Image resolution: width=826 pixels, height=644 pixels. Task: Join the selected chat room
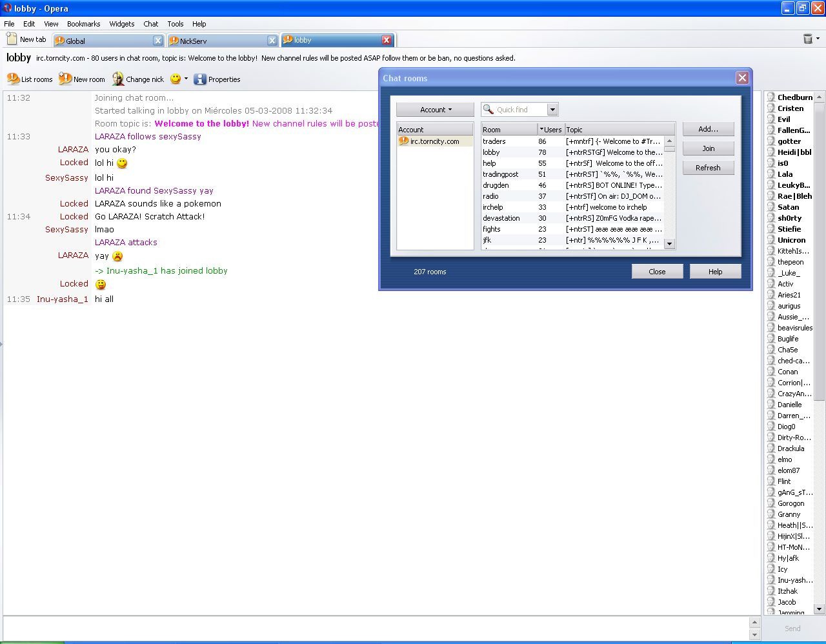coord(708,148)
